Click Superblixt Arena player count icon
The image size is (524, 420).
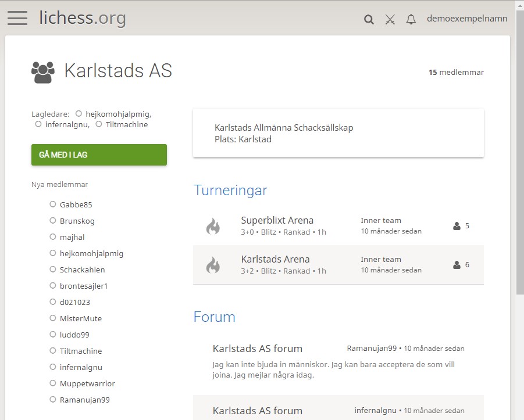[x=457, y=226]
